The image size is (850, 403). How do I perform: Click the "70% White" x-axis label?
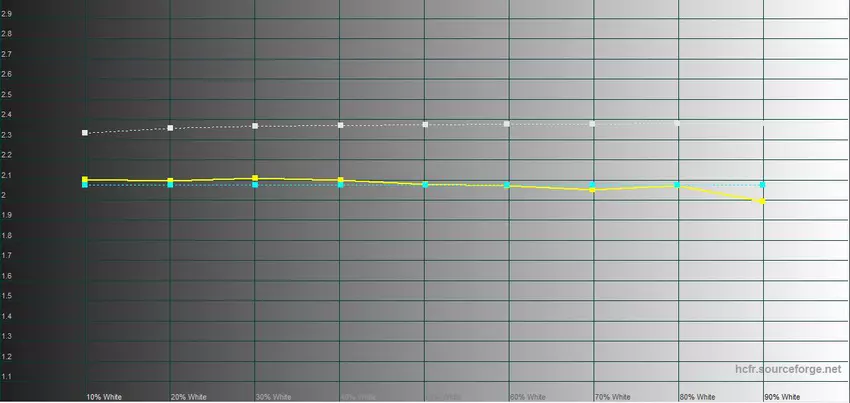pos(612,397)
